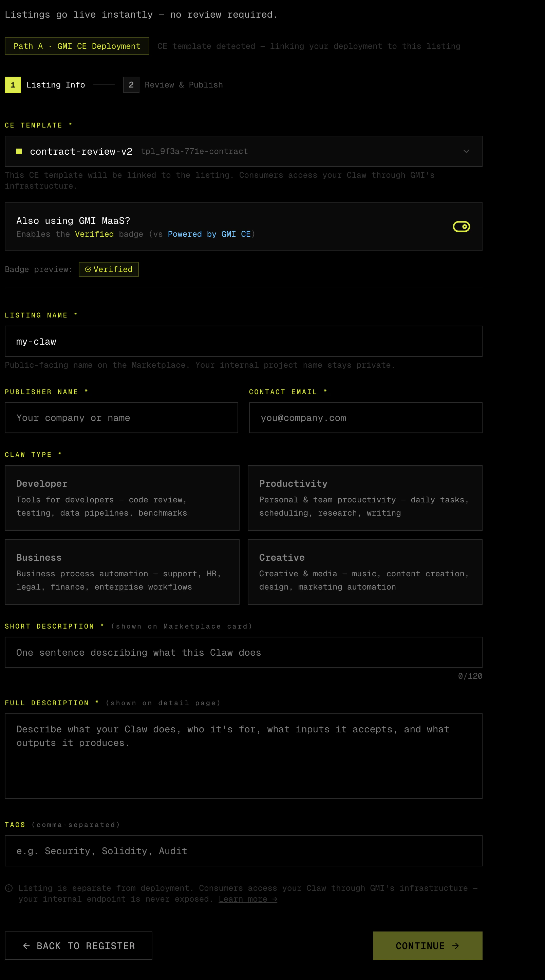Click the Badge preview label

click(38, 269)
